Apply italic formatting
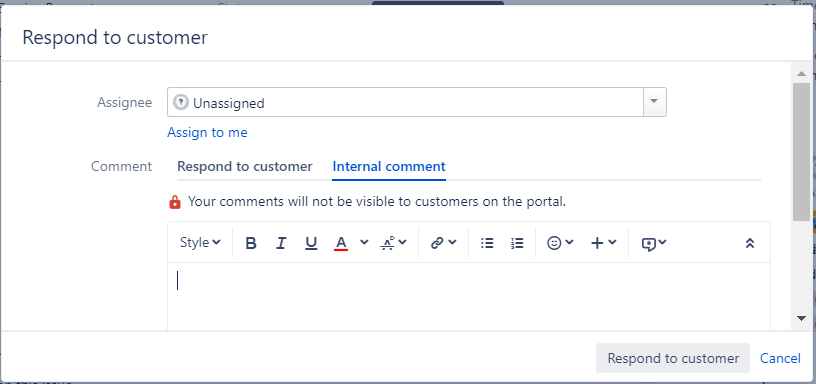Screen dimensions: 816x384 (x=281, y=243)
